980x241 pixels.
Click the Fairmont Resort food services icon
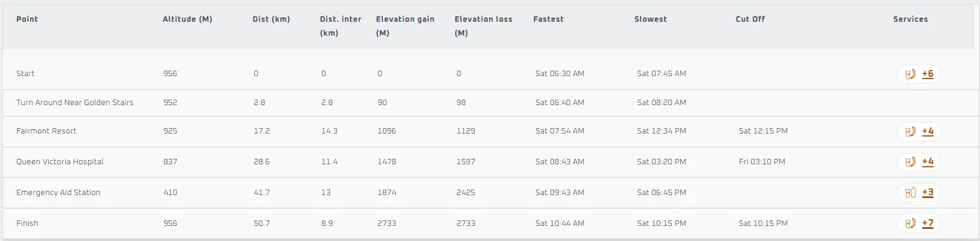910,131
